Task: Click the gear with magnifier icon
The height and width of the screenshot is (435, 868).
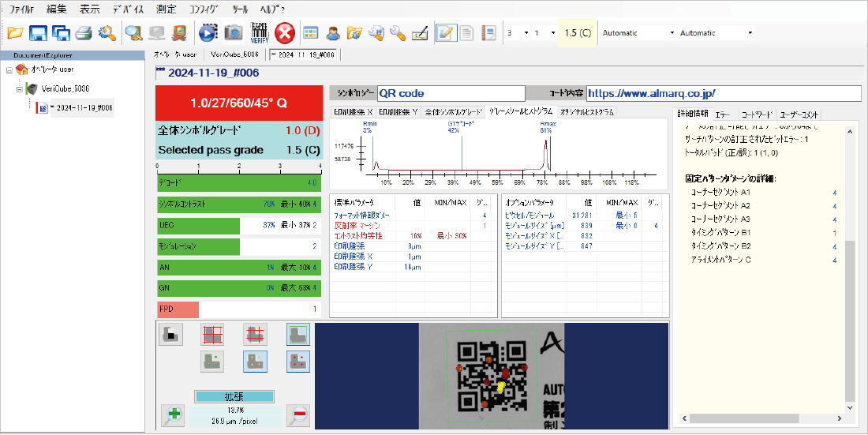Action: pyautogui.click(x=107, y=33)
